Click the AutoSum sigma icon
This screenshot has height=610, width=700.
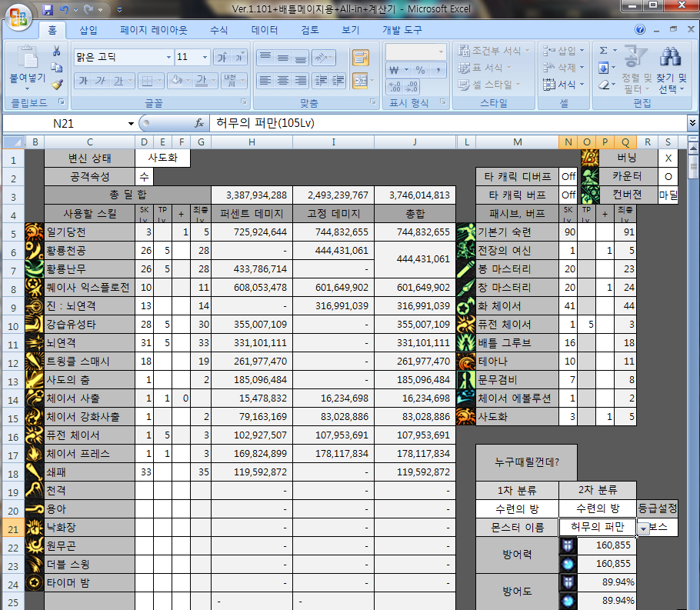pos(604,50)
